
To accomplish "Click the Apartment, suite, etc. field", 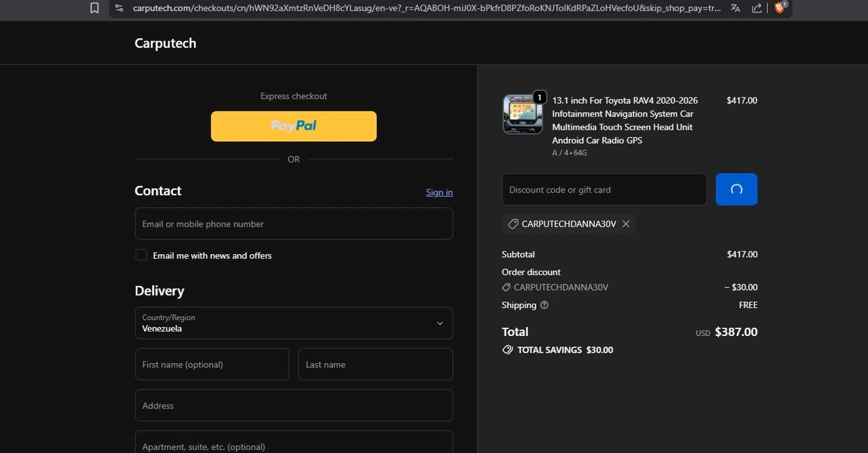I will tap(294, 443).
